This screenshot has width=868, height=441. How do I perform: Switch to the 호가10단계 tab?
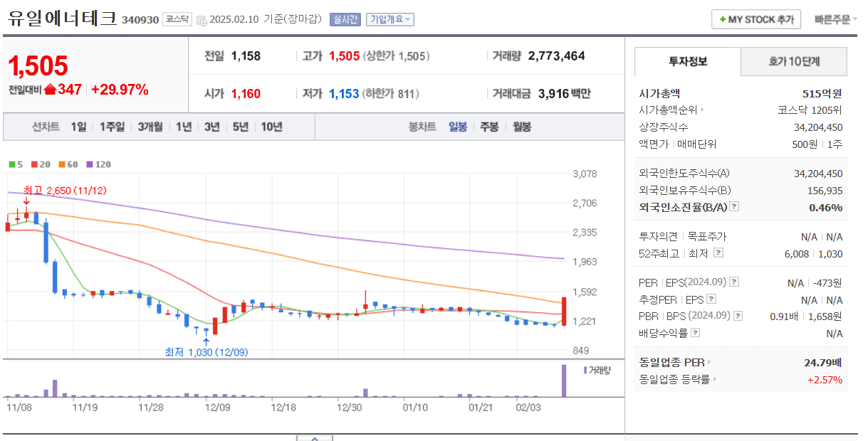click(794, 62)
